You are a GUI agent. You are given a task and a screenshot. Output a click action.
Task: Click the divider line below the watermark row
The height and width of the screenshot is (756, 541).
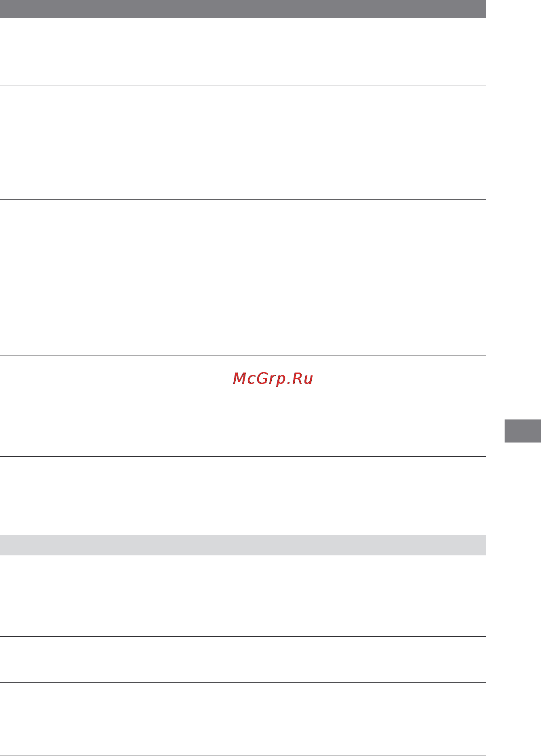point(243,457)
